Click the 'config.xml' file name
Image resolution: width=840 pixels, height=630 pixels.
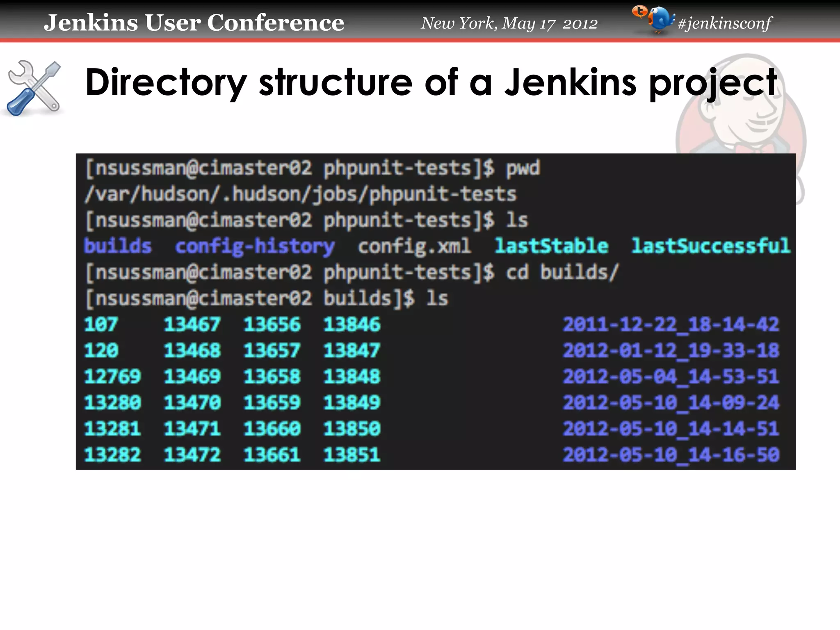point(414,247)
